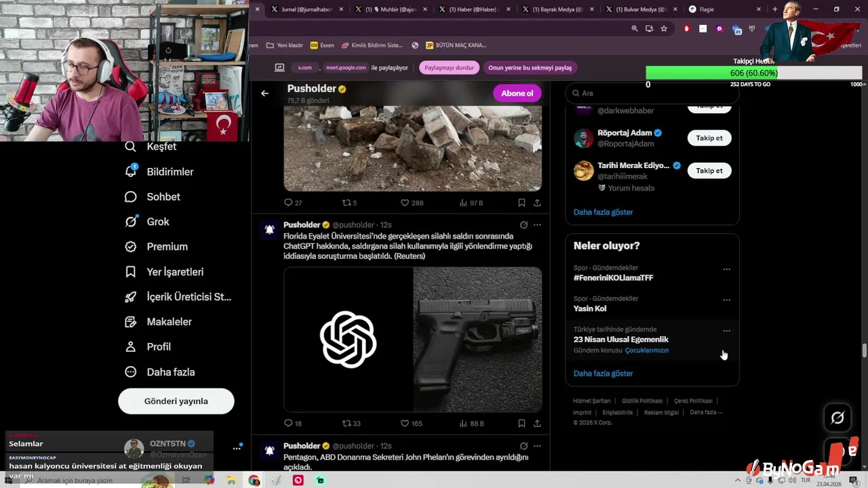
Task: Go back with the arrow beside Pusholder
Action: tap(264, 94)
